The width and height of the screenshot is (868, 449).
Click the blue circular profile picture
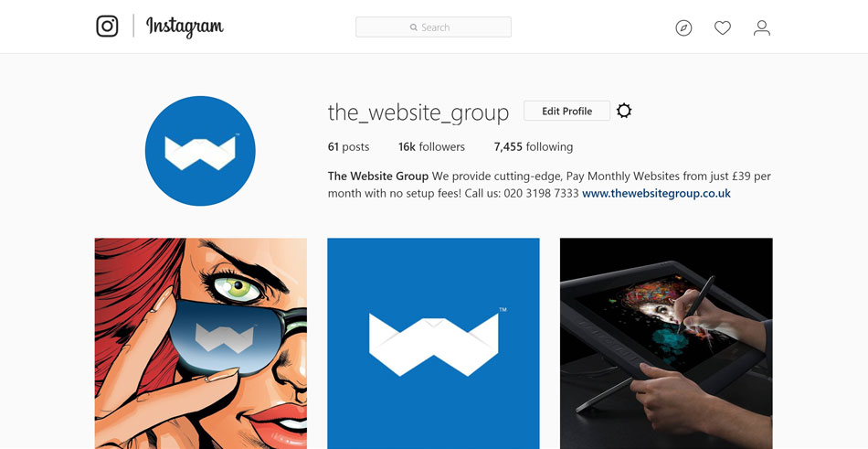(x=200, y=151)
